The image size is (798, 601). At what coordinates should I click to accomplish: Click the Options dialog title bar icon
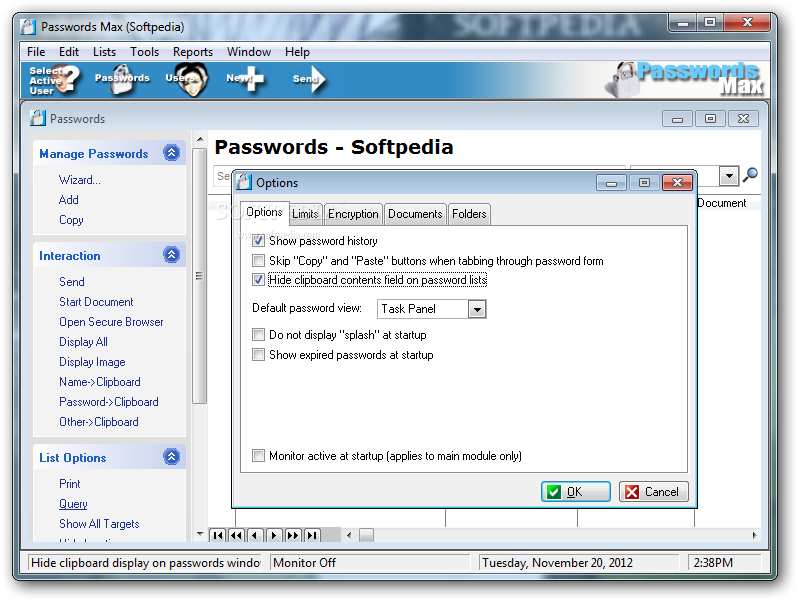[244, 182]
